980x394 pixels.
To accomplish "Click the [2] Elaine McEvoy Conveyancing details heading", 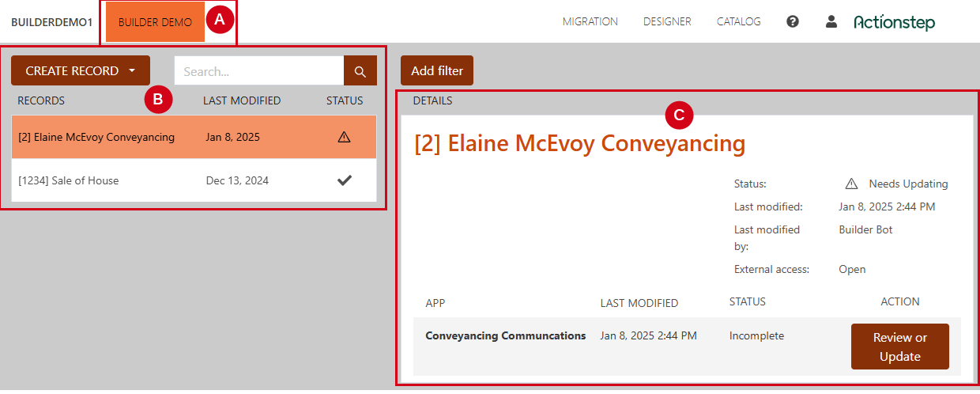I will click(580, 143).
